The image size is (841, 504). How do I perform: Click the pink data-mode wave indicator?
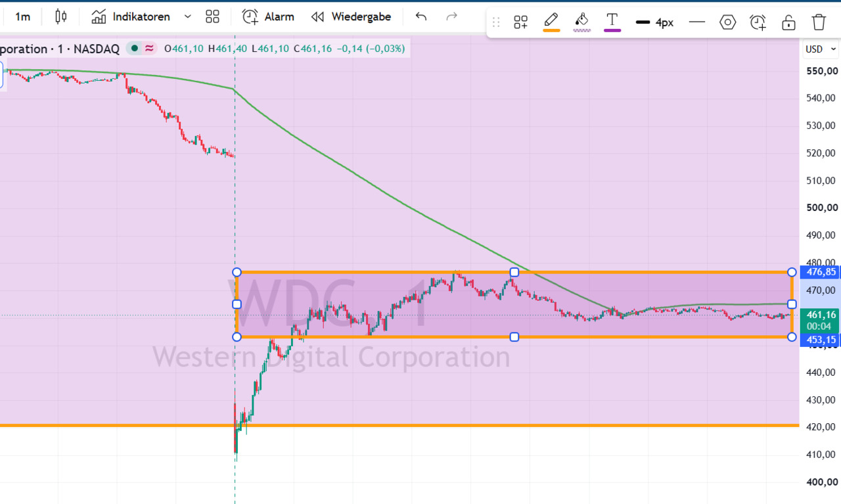(x=150, y=48)
